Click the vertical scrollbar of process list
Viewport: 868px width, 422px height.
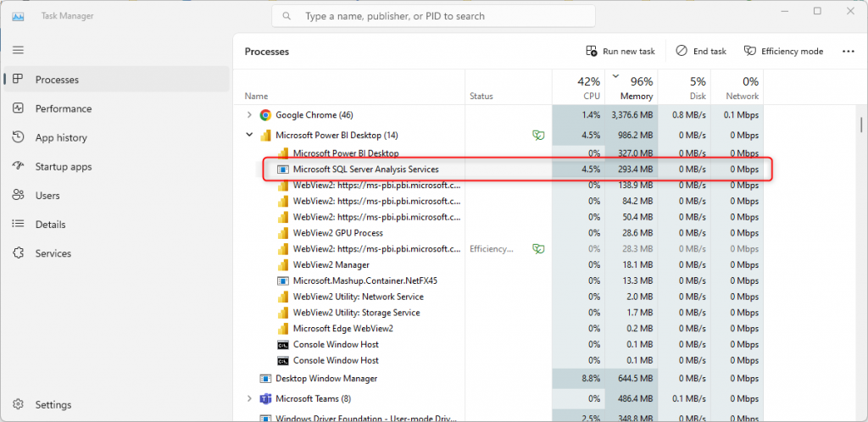(x=862, y=125)
